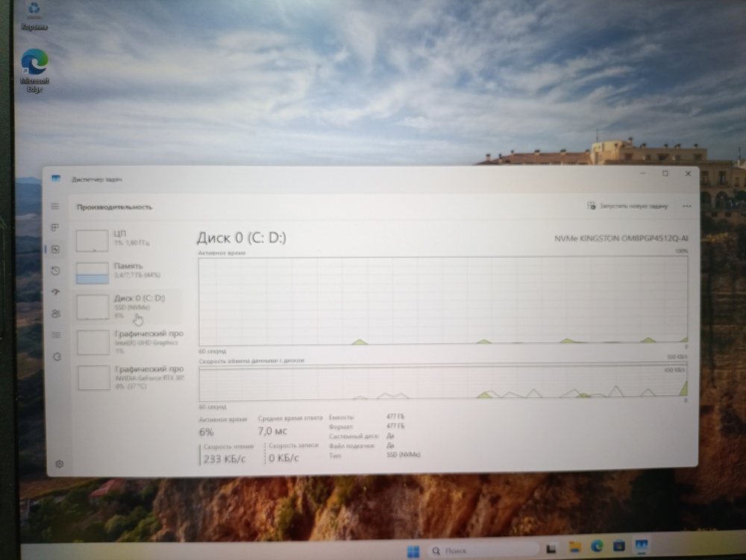Select Диск 0 (C: D:) item

(130, 306)
